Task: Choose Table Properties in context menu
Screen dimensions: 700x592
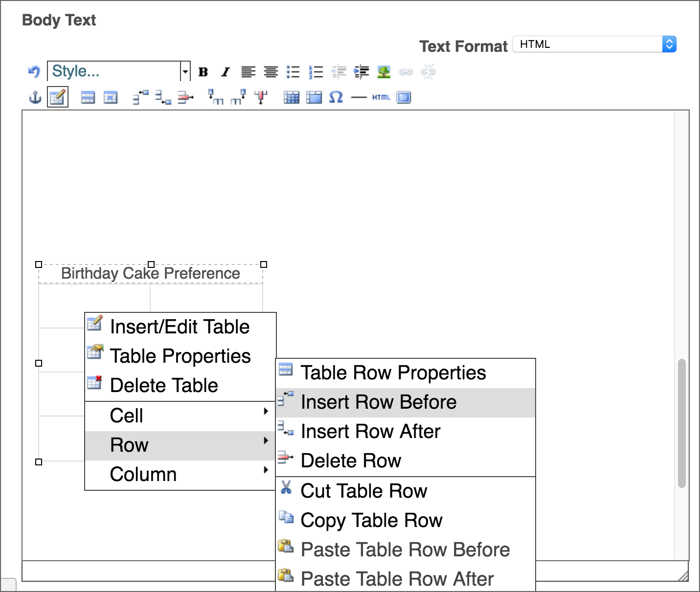Action: [180, 356]
